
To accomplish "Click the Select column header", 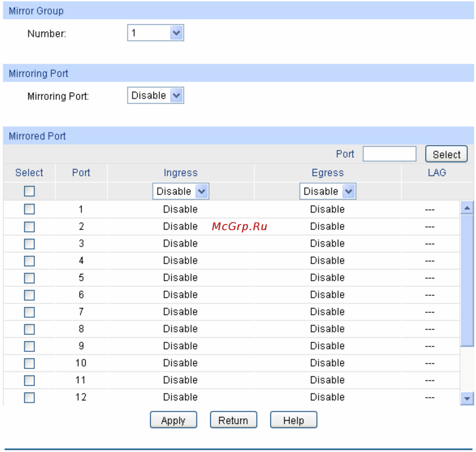I will (x=29, y=173).
